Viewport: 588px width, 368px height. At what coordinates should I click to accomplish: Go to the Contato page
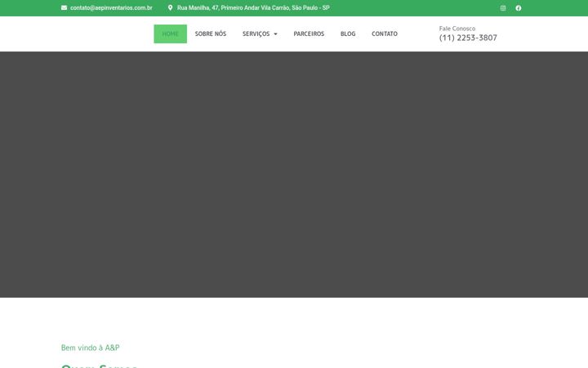pos(385,34)
